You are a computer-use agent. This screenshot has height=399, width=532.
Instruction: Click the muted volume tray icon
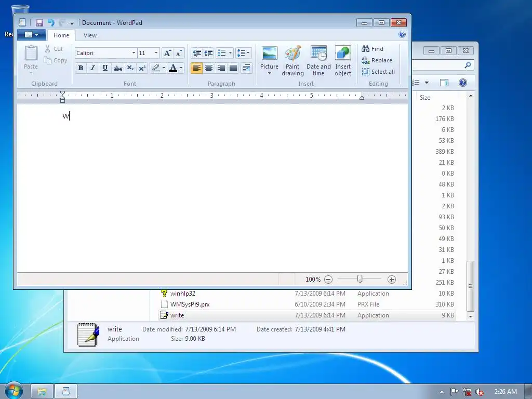click(480, 392)
